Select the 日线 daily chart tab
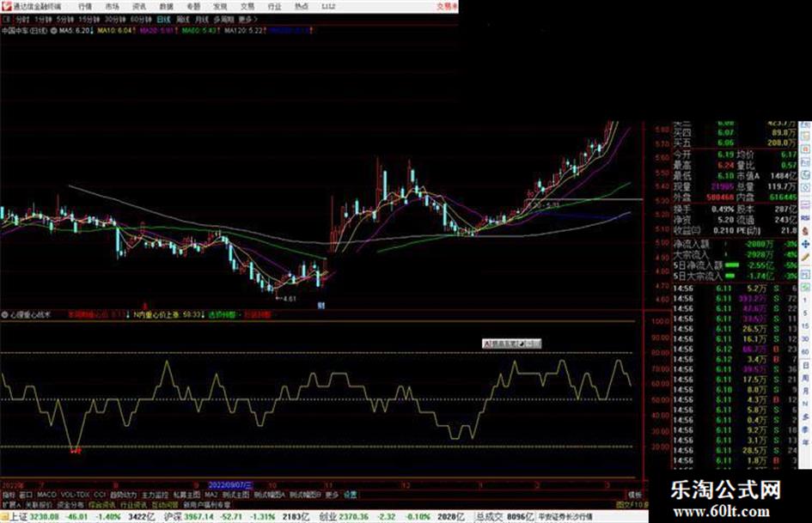 point(163,19)
